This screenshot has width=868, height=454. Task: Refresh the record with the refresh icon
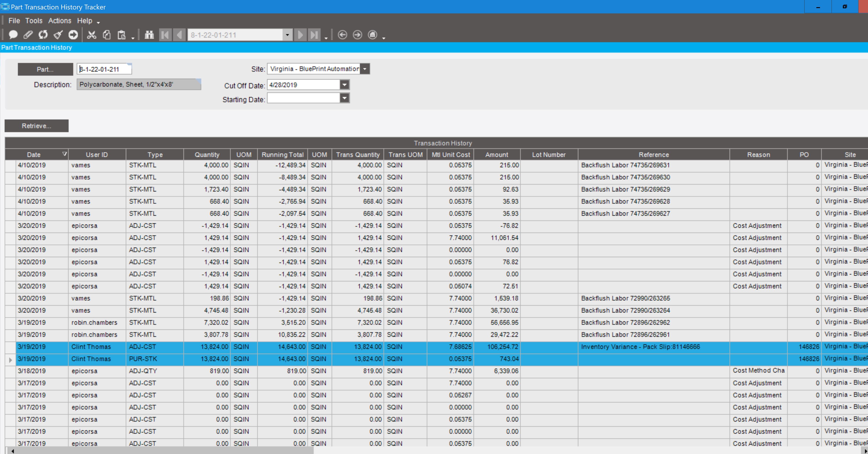43,35
